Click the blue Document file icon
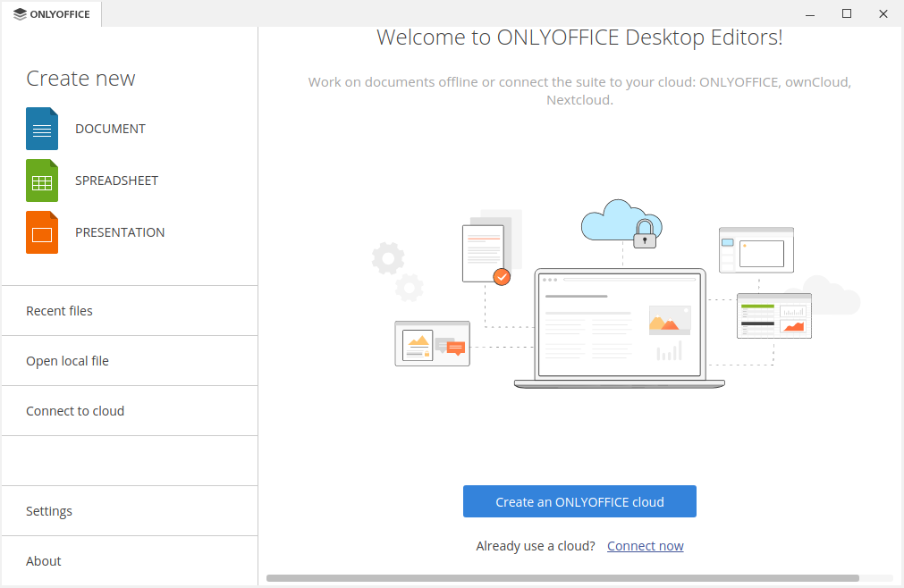 tap(42, 129)
